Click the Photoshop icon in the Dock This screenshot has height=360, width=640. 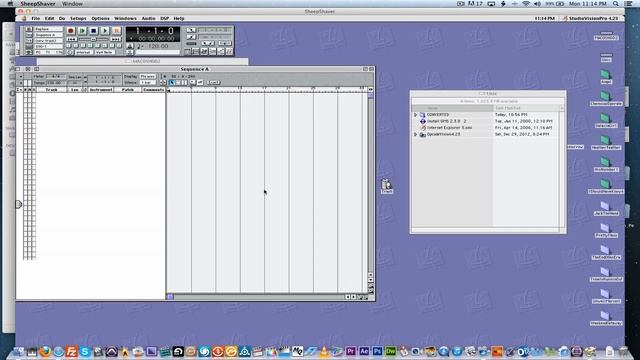[x=378, y=351]
